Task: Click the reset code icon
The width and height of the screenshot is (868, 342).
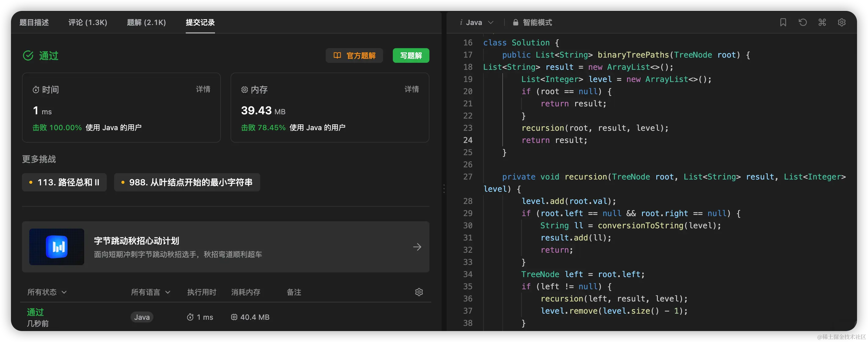Action: (x=802, y=22)
